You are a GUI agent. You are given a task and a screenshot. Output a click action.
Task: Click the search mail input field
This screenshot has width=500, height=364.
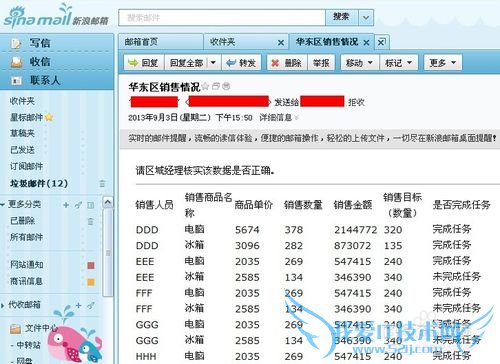click(222, 17)
